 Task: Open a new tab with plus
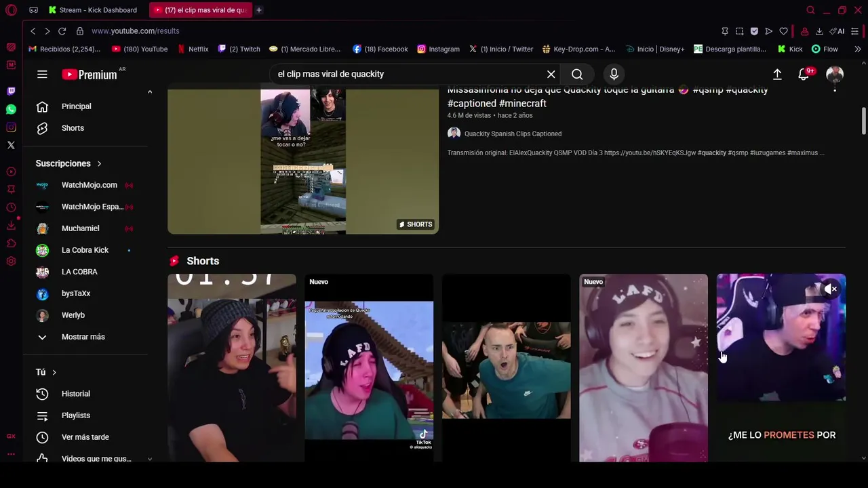click(259, 10)
